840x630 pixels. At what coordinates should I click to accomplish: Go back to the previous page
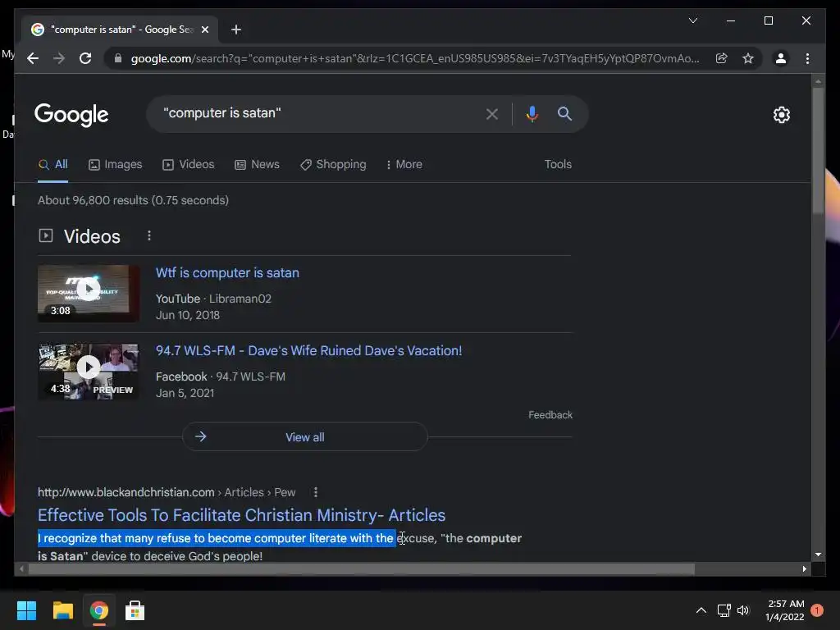point(33,58)
